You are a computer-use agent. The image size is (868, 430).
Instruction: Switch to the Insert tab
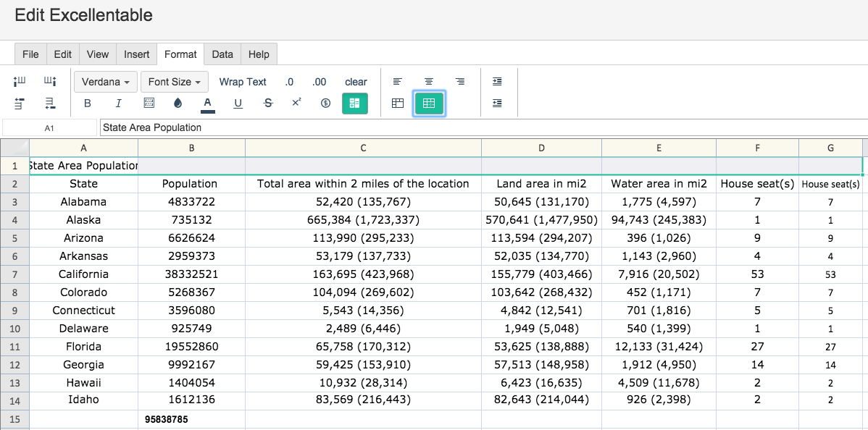coord(137,54)
